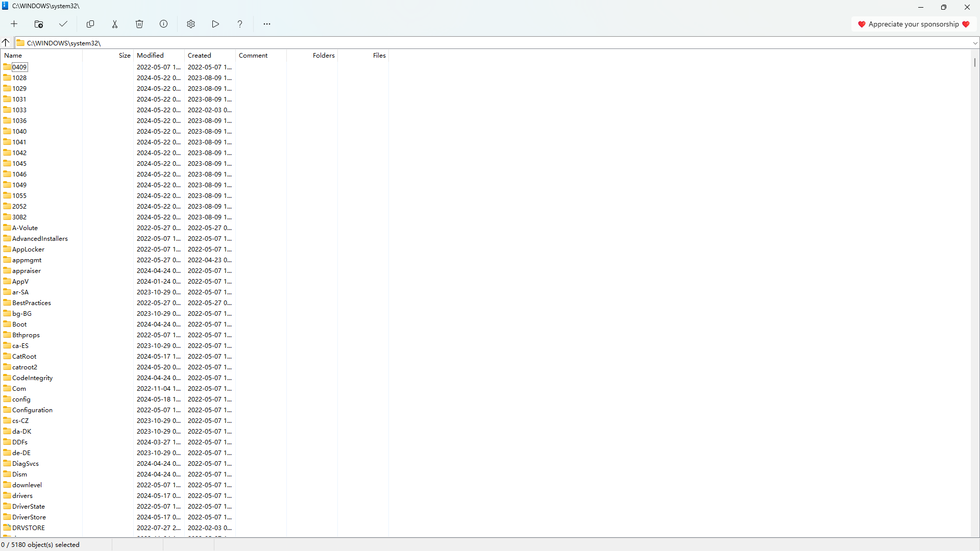The image size is (980, 551).
Task: Click the Cut icon in toolbar
Action: (115, 24)
